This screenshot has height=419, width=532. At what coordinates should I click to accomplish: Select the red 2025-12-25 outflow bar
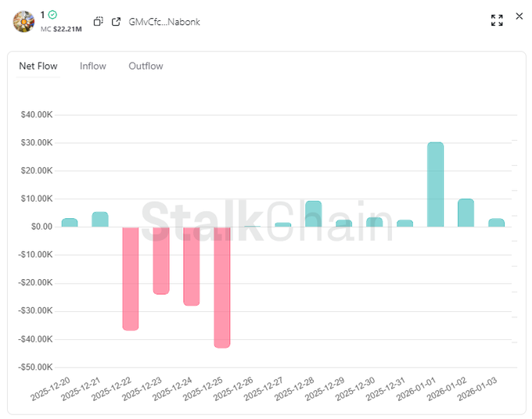coord(221,287)
